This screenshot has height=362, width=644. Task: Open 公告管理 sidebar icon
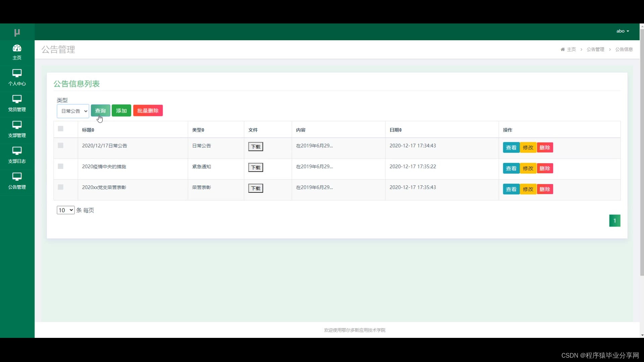17,176
